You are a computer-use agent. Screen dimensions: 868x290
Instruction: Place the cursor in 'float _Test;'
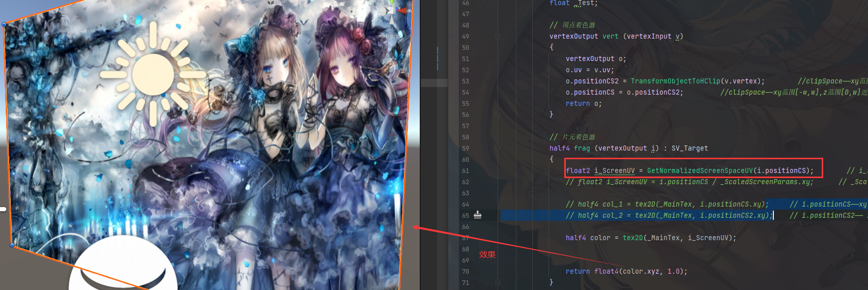coord(573,3)
